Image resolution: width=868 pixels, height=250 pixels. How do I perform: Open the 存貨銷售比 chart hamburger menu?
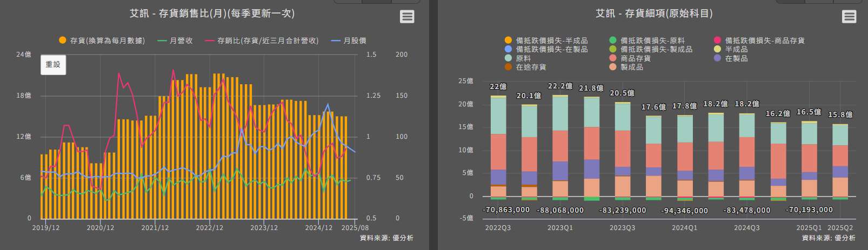pyautogui.click(x=407, y=17)
